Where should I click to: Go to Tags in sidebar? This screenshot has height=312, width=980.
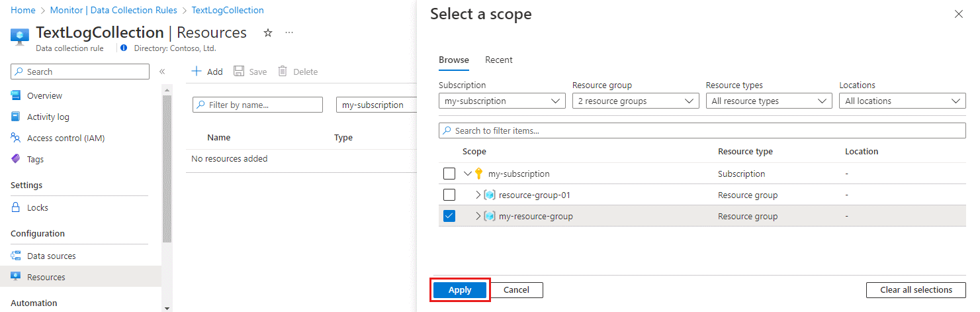coord(35,159)
